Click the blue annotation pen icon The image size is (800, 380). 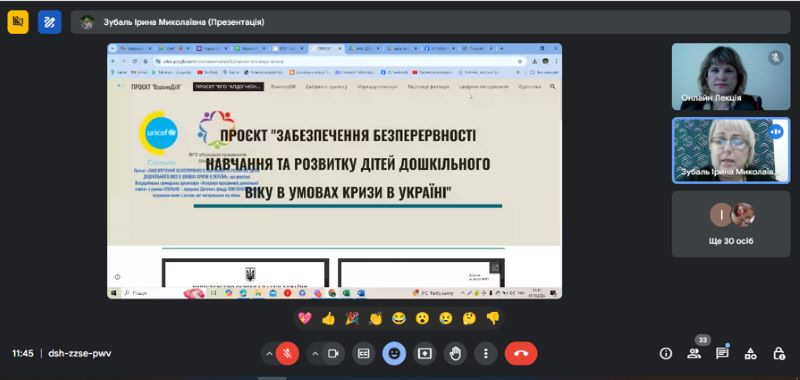[x=49, y=22]
